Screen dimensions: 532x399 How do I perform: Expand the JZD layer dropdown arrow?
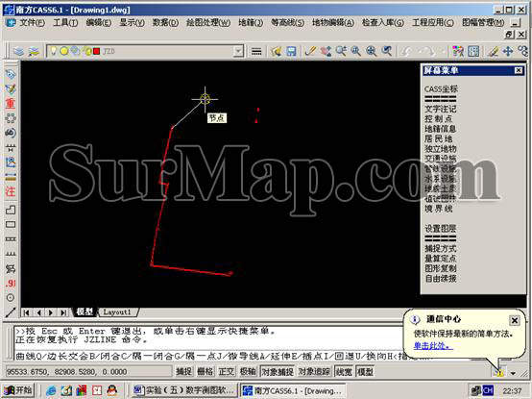click(x=238, y=51)
